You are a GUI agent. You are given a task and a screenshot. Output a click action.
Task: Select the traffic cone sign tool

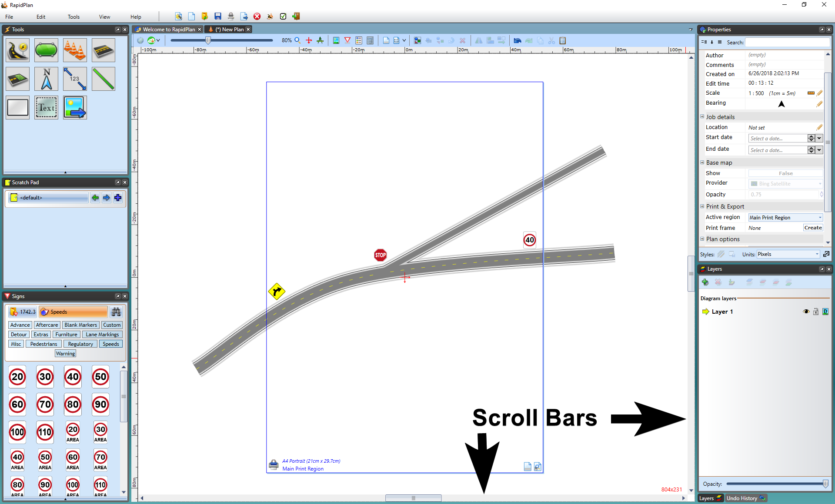(x=74, y=51)
